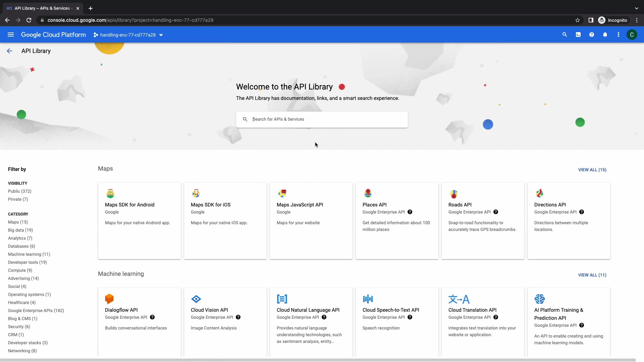Open the Chrome tab search chevron
Image resolution: width=644 pixels, height=362 pixels.
pos(636,8)
